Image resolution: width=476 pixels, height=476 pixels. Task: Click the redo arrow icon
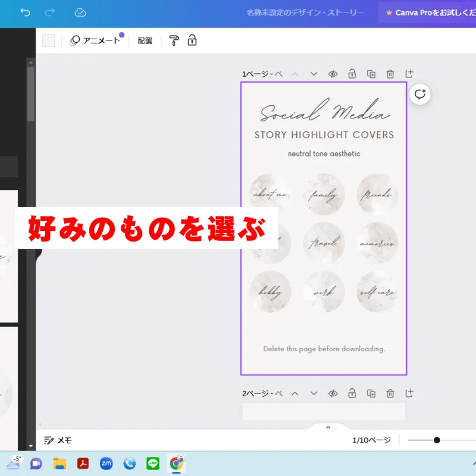(50, 12)
